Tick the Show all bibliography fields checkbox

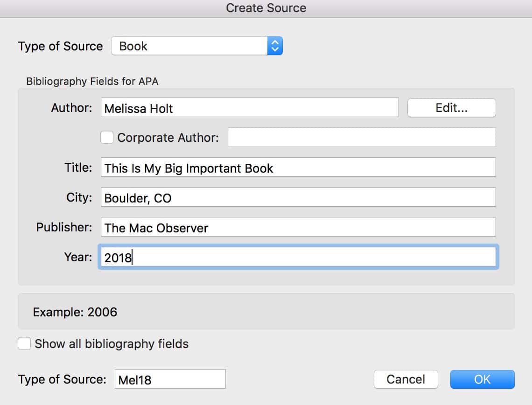tap(24, 344)
